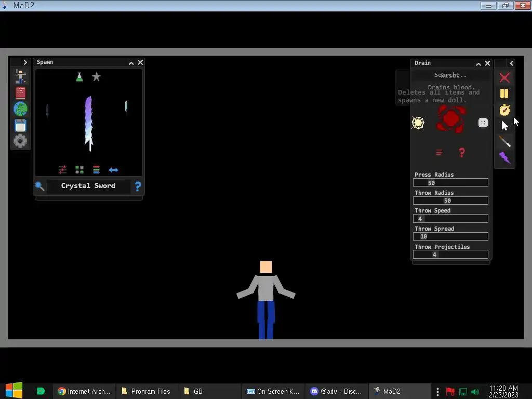Open the globe environment icon
The image size is (532, 399).
pyautogui.click(x=20, y=109)
